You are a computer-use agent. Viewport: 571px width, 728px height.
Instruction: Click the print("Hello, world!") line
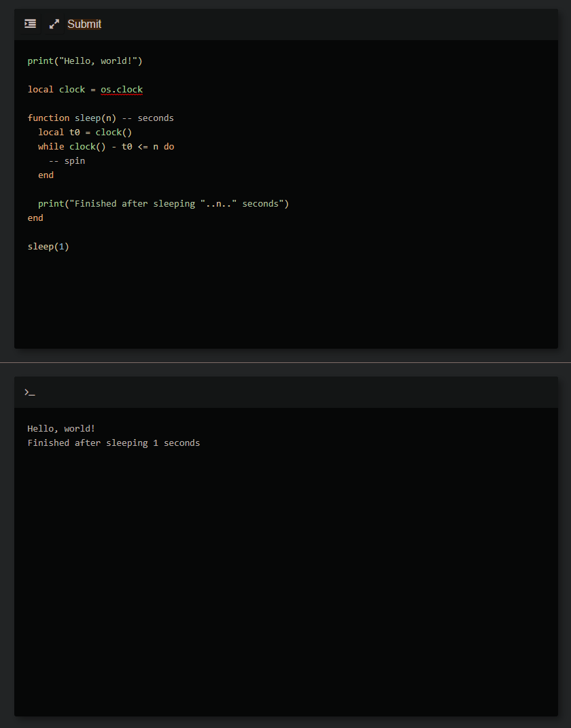pos(85,60)
